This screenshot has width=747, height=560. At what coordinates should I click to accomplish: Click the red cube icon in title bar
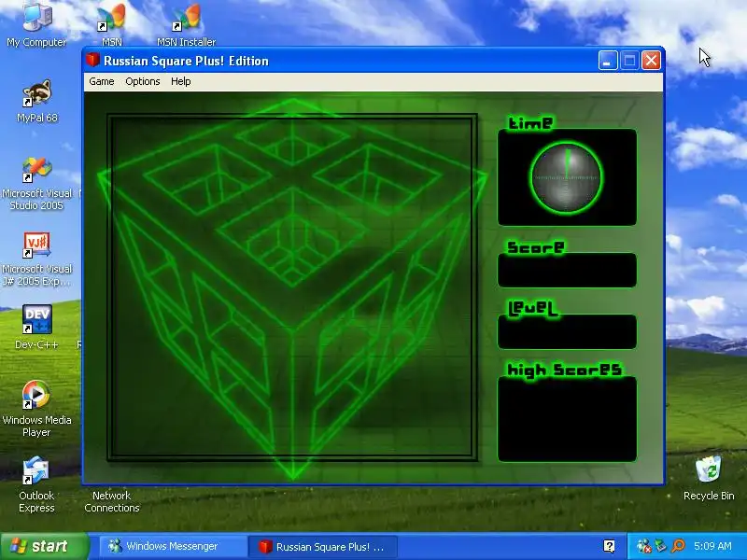[92, 60]
